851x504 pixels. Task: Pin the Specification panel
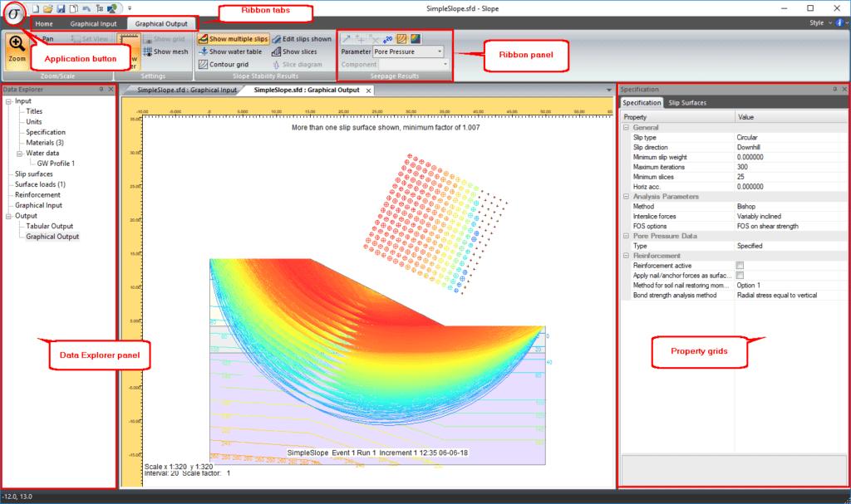click(834, 89)
